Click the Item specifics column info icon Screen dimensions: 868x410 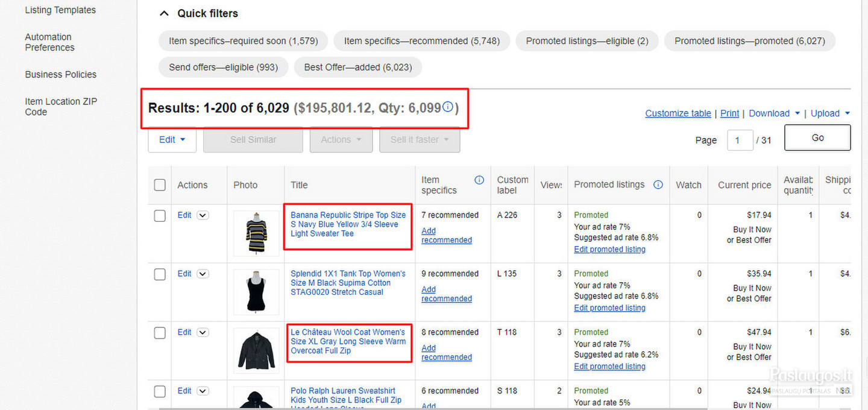coord(479,180)
